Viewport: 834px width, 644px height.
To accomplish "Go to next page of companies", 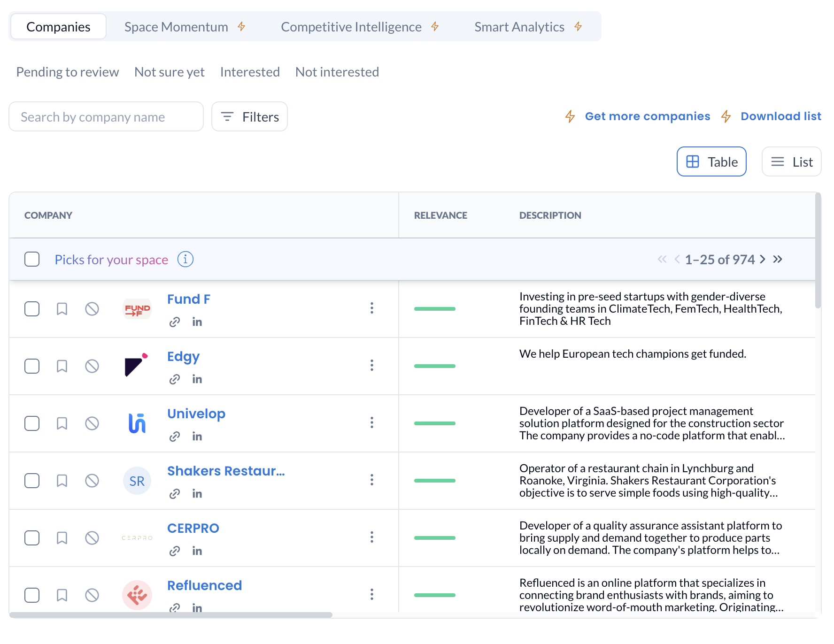I will [763, 259].
